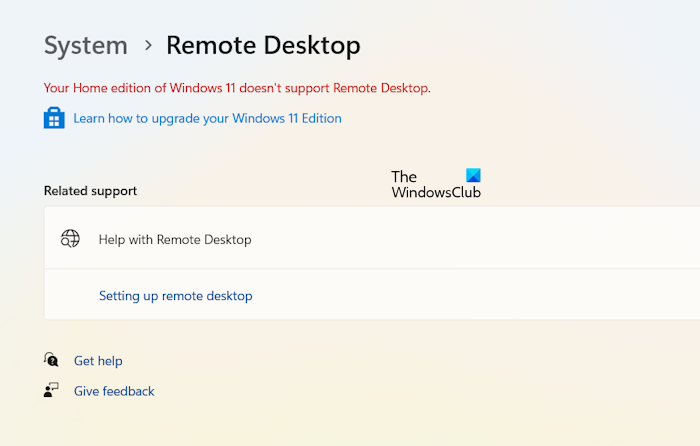Open the Get help link
The height and width of the screenshot is (446, 700).
click(98, 361)
